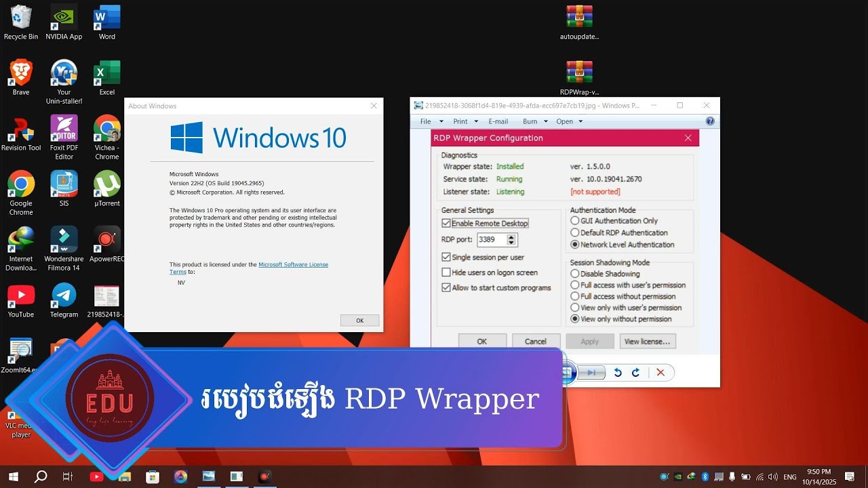The height and width of the screenshot is (488, 868).
Task: Open the volume control in system tray
Action: tap(773, 476)
